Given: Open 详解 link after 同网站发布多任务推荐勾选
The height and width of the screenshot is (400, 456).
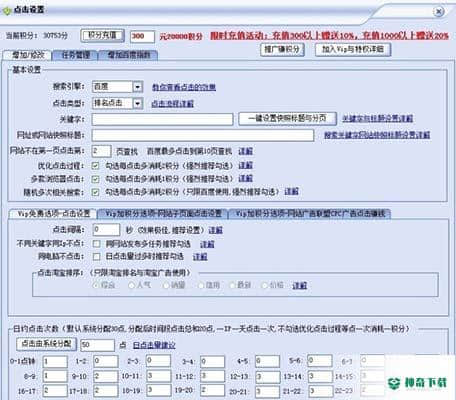Looking at the screenshot, I should (x=207, y=244).
